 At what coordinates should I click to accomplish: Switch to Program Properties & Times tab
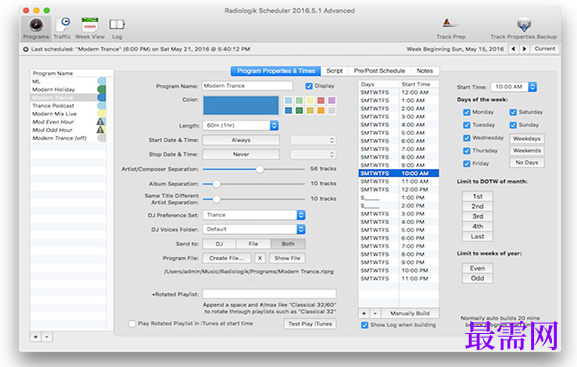[x=276, y=71]
